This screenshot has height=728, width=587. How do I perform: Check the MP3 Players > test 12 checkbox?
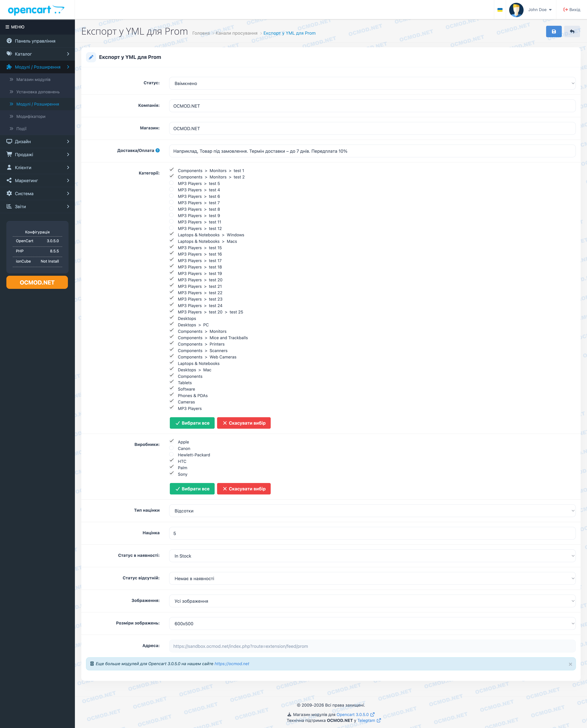point(172,228)
